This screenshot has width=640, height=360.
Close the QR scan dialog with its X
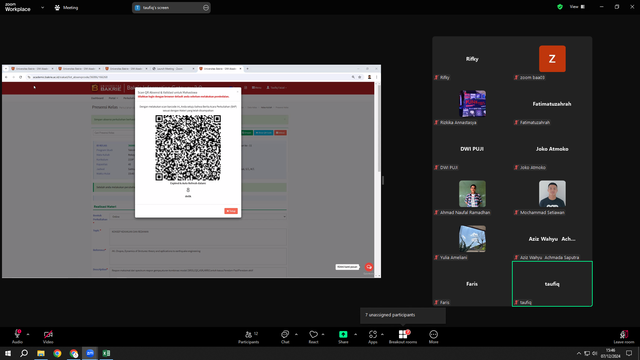(238, 92)
